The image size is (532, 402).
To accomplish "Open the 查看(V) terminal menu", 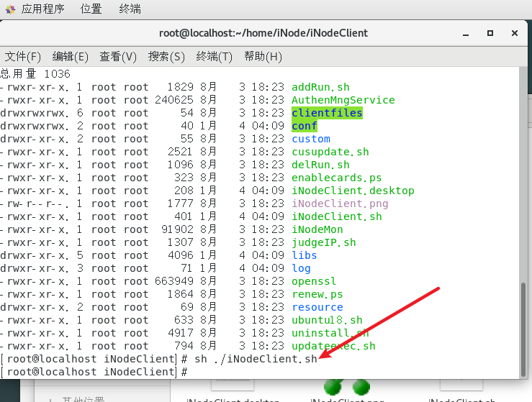I will pos(118,56).
